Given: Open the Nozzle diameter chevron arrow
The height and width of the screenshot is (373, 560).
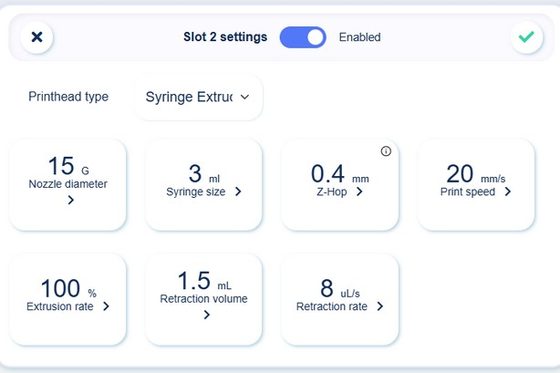Looking at the screenshot, I should tap(71, 200).
